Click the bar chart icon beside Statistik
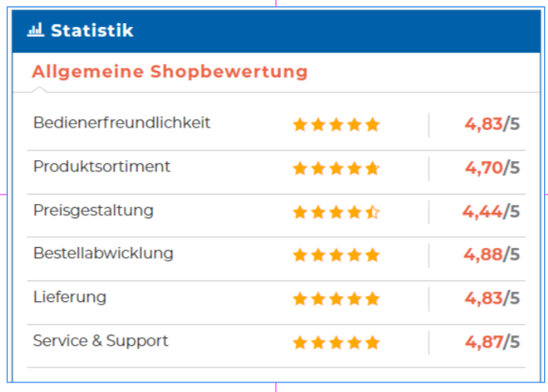548x392 pixels. tap(35, 30)
